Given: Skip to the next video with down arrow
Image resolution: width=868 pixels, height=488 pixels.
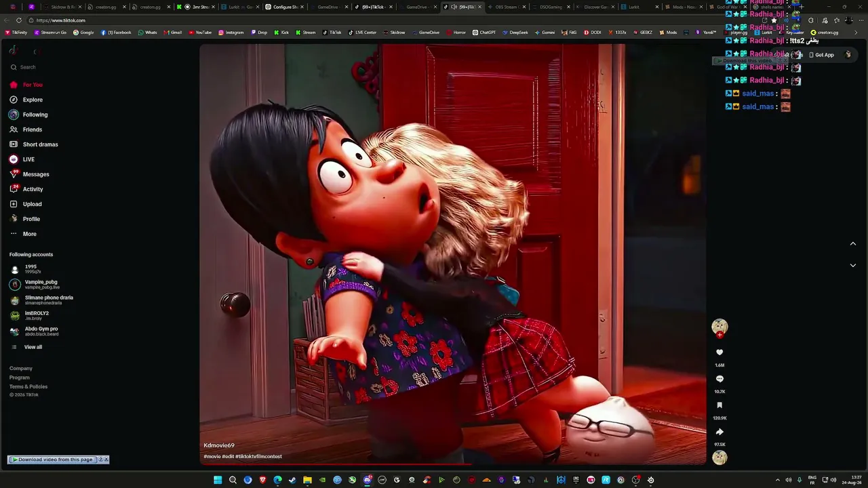Looking at the screenshot, I should coord(853,265).
